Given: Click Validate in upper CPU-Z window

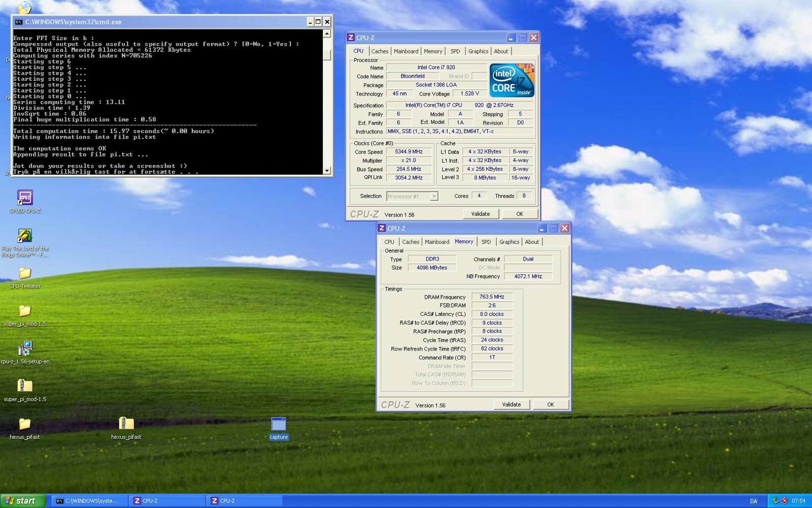Looking at the screenshot, I should [x=481, y=214].
